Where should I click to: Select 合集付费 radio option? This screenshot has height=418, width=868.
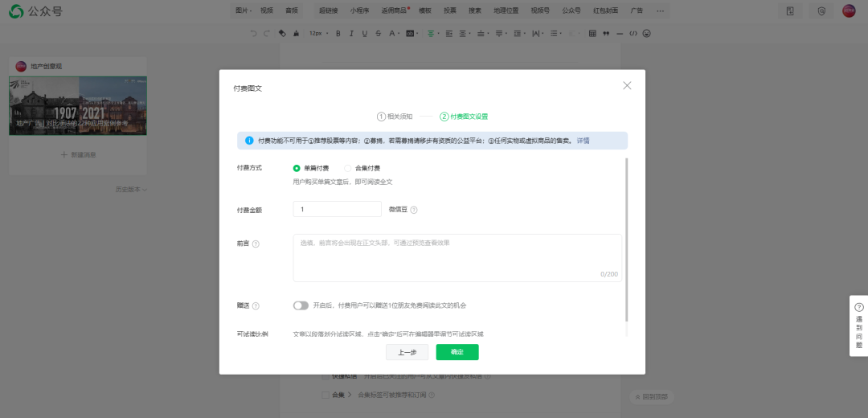coord(348,168)
